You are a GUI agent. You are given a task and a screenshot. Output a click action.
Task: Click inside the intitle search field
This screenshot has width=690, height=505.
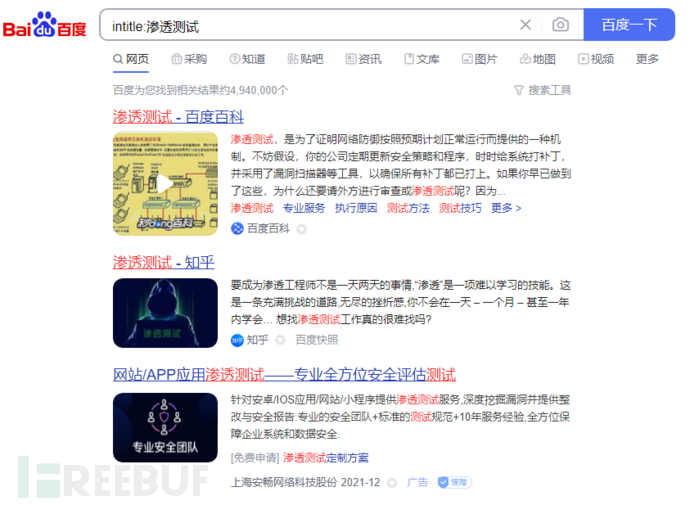308,26
